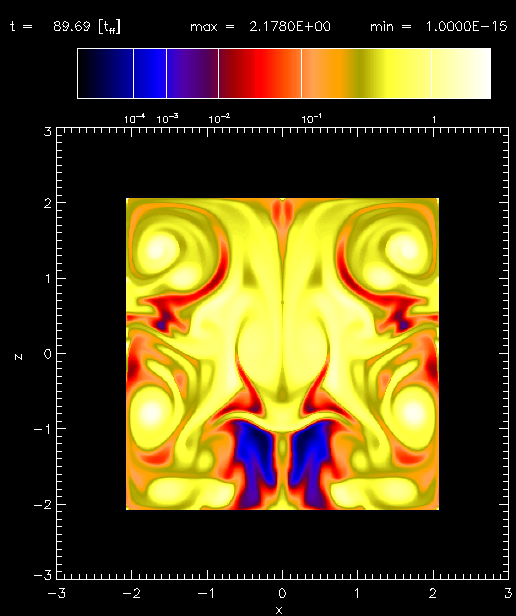Select the time value 89.69 text
This screenshot has height=616, width=516.
click(x=71, y=27)
